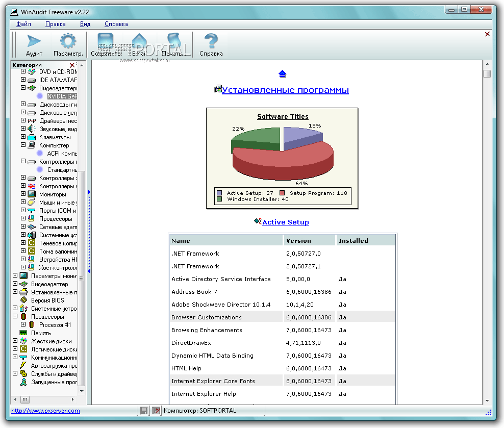Click the Запущенные программы person icon
The width and height of the screenshot is (504, 428).
click(23, 382)
